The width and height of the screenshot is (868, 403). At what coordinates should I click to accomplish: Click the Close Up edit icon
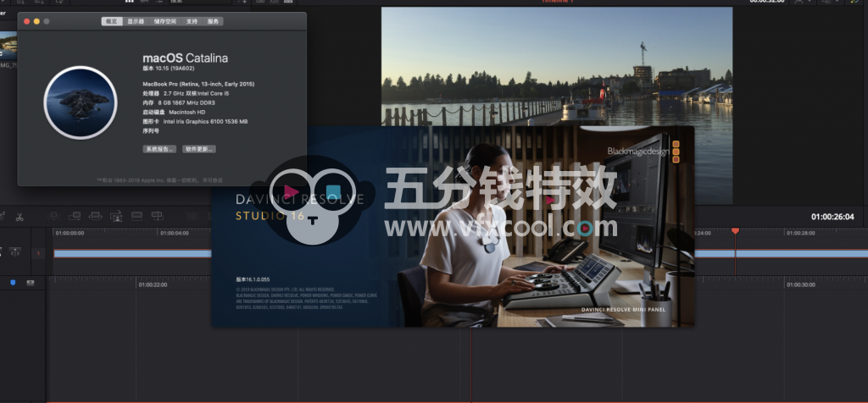point(116,216)
